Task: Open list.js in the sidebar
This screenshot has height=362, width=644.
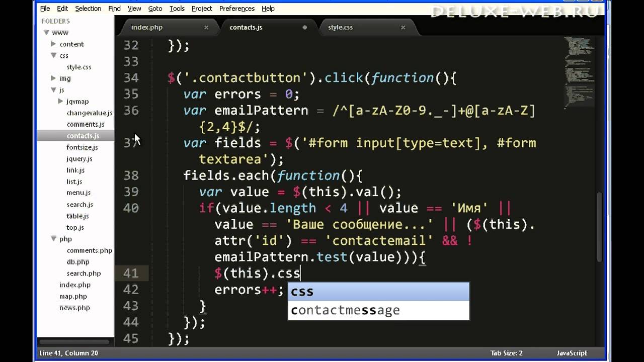Action: (74, 182)
